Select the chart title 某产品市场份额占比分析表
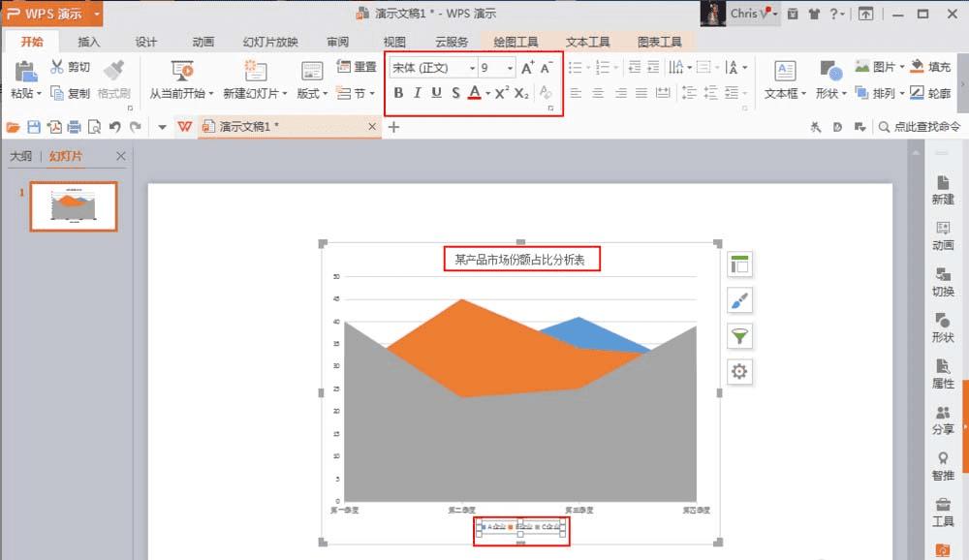The height and width of the screenshot is (560, 969). click(519, 260)
